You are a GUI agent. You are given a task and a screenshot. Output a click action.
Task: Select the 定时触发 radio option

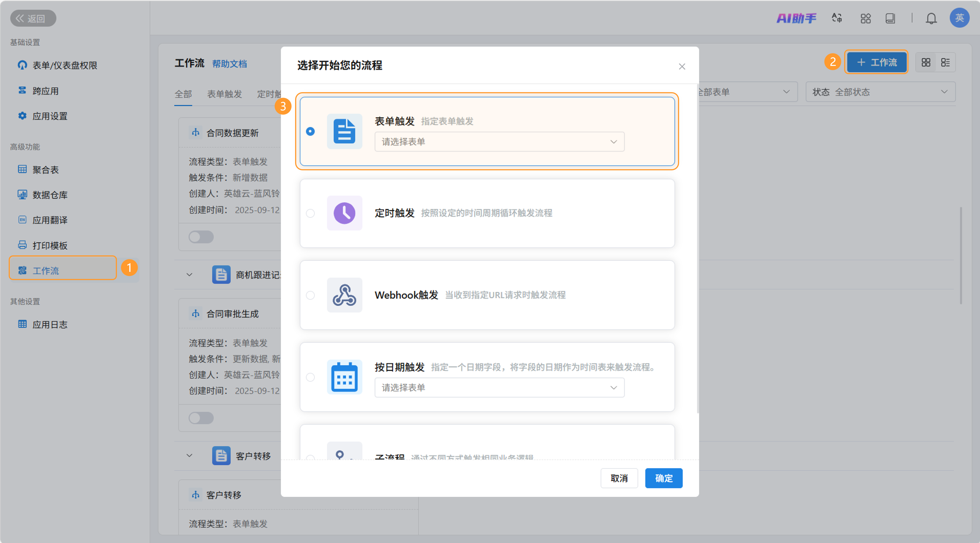tap(310, 213)
